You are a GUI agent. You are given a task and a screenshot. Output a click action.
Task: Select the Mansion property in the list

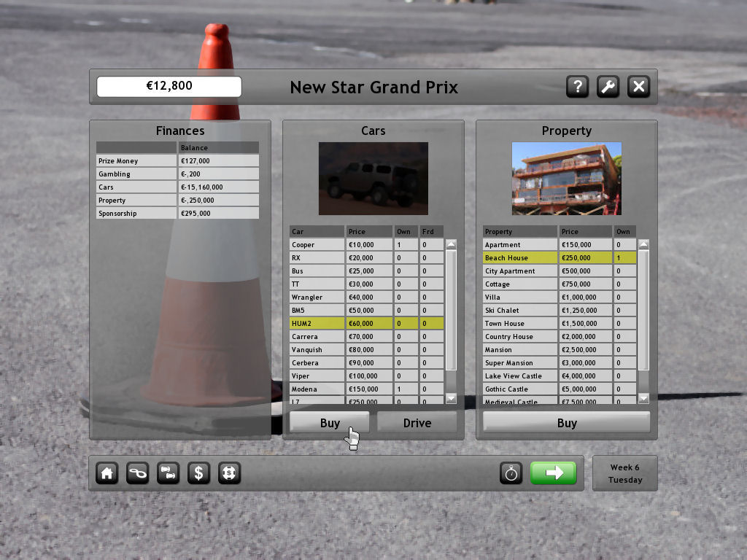pyautogui.click(x=520, y=350)
